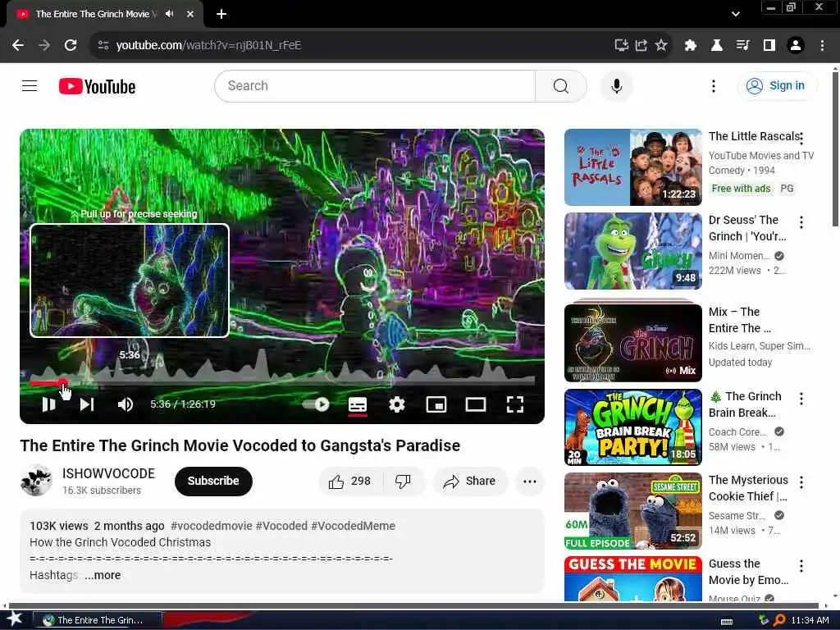The image size is (840, 630).
Task: Open Chrome Labs flask icon
Action: point(716,45)
